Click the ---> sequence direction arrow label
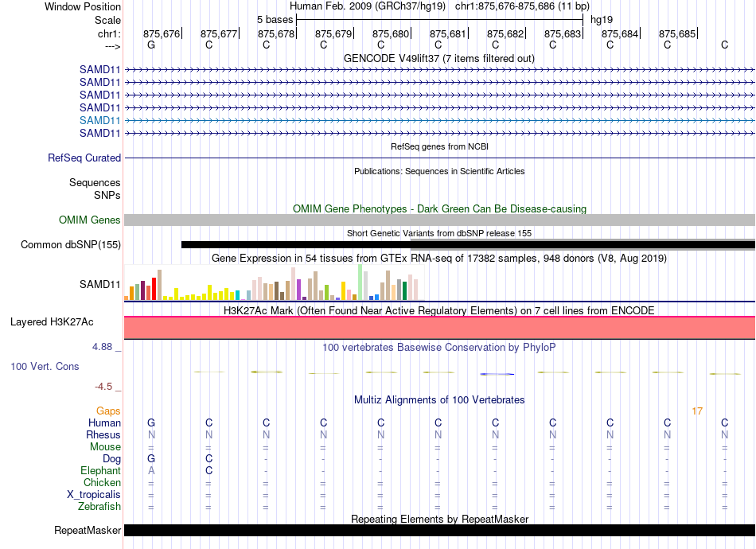756x549 pixels. (x=112, y=46)
